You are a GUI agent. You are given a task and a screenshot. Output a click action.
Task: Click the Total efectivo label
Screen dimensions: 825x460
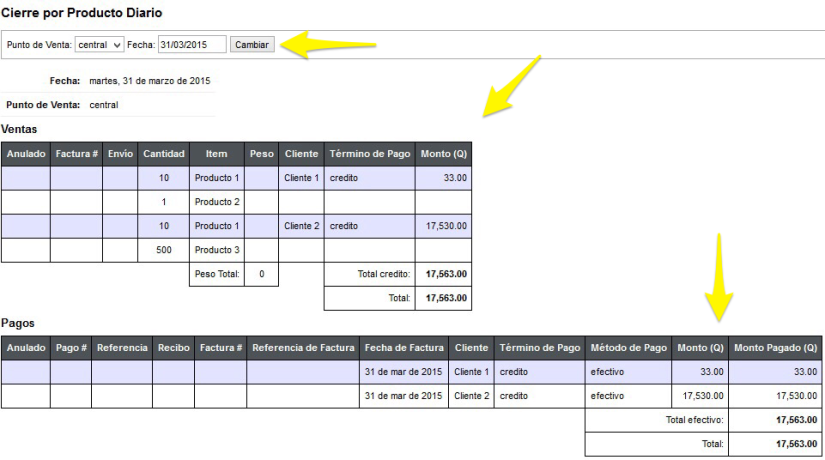695,419
